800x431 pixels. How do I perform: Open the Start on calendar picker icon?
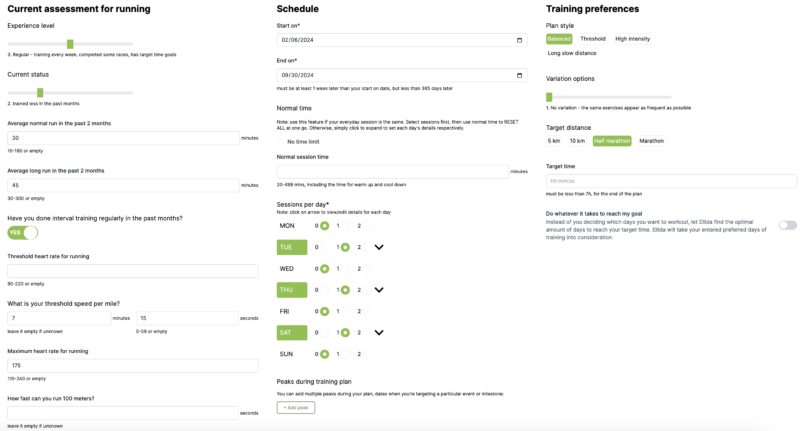(519, 40)
